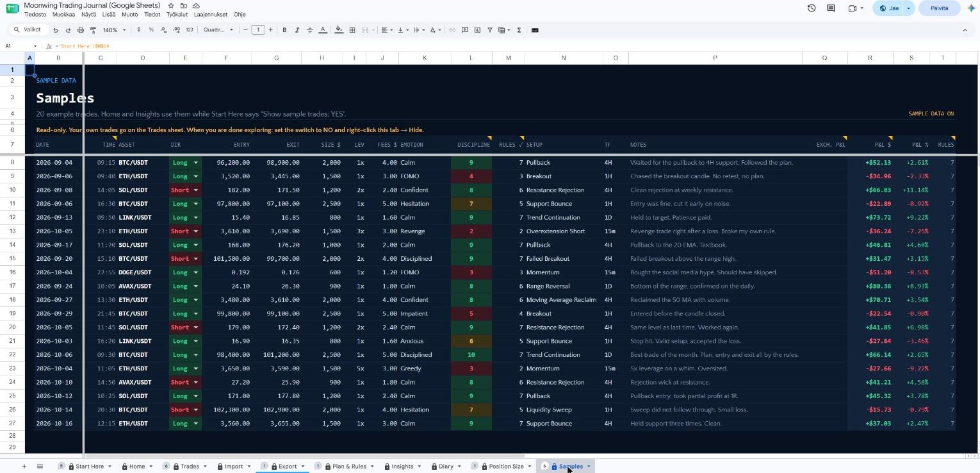The height and width of the screenshot is (473, 980).
Task: Click the Valikot search menus button
Action: 28,30
